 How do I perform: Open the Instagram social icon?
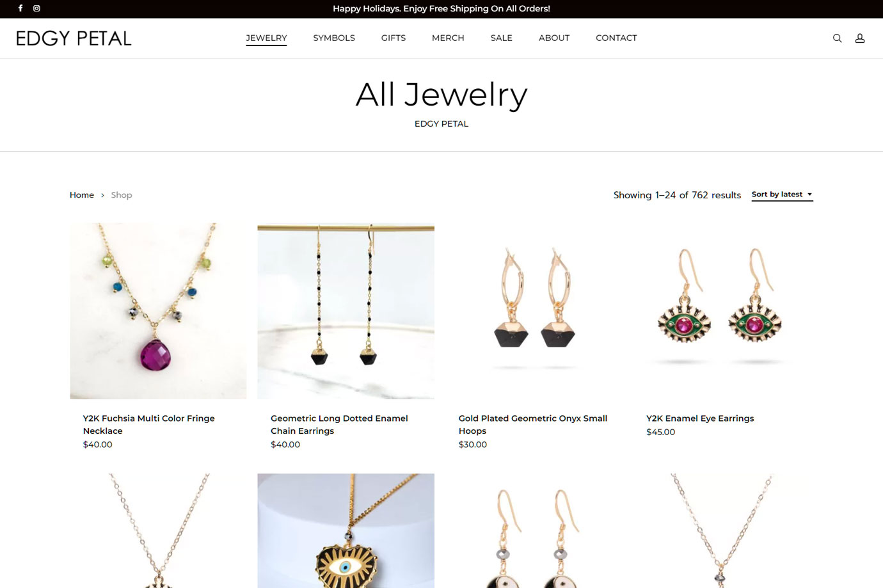point(36,8)
